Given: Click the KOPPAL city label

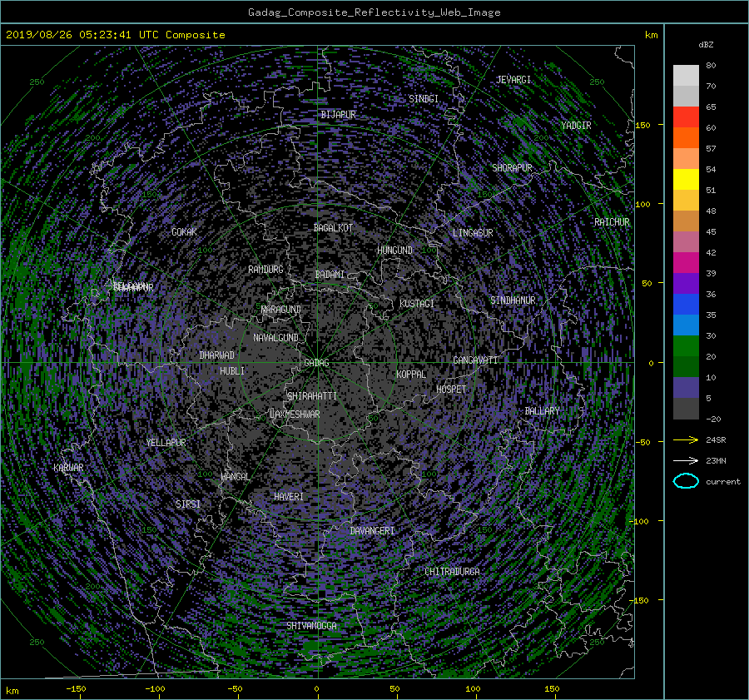Looking at the screenshot, I should (411, 375).
